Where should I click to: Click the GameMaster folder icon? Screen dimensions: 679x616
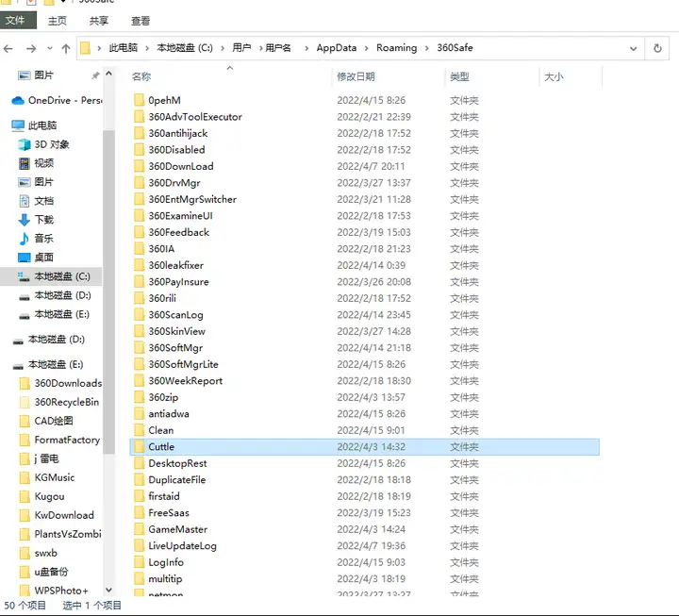pos(139,529)
